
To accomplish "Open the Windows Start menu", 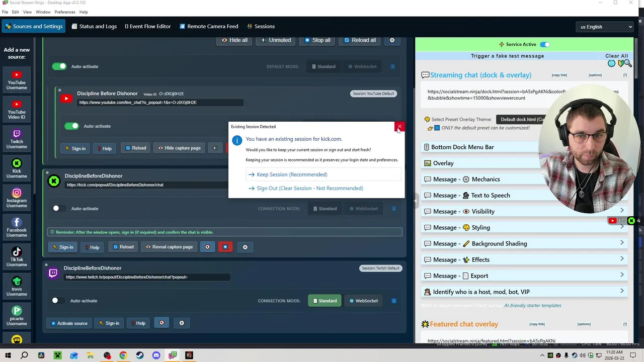I will pos(8,355).
